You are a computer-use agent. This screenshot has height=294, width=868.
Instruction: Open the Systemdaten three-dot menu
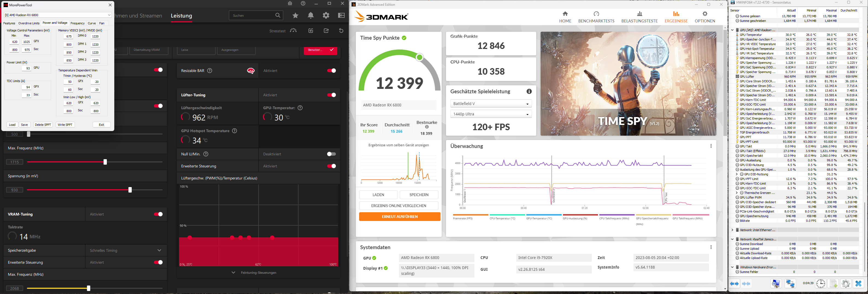pos(711,247)
